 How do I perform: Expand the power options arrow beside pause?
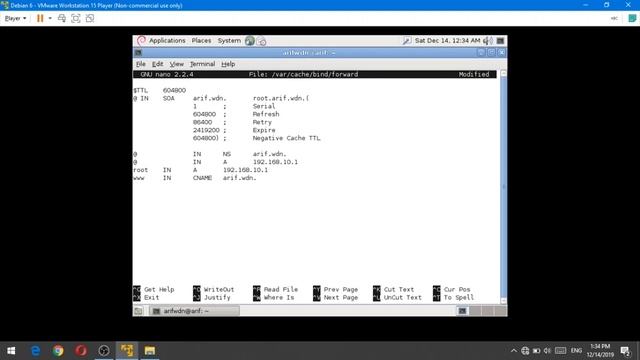pos(50,18)
